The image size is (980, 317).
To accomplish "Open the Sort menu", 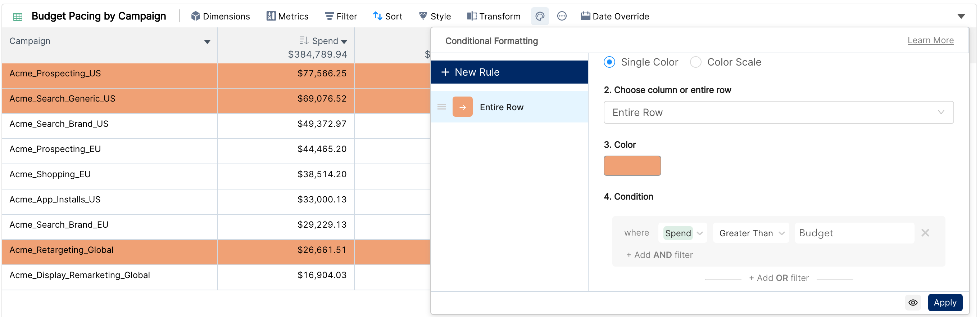I will click(387, 16).
